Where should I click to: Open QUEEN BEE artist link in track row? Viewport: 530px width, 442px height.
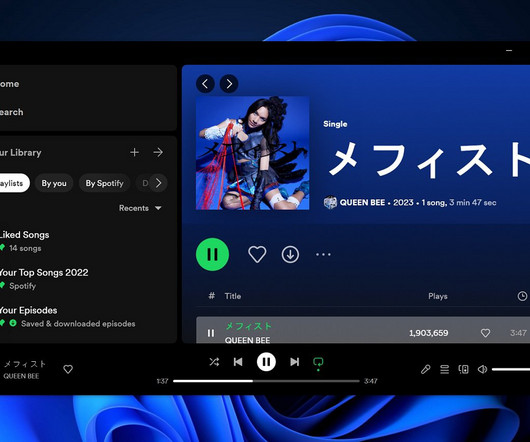247,340
